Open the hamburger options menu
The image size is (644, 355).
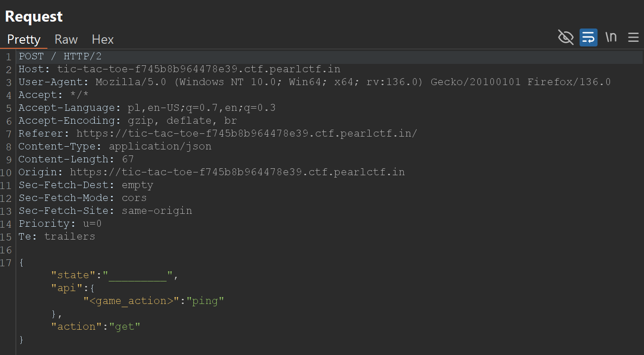coord(633,37)
